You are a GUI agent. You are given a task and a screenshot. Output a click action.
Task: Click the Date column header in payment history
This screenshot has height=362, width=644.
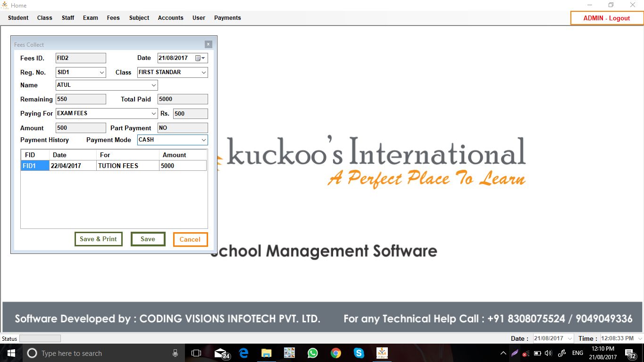coord(73,155)
